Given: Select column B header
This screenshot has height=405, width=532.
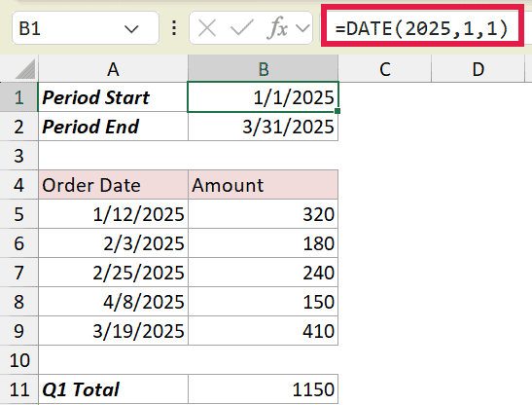Looking at the screenshot, I should (x=264, y=69).
